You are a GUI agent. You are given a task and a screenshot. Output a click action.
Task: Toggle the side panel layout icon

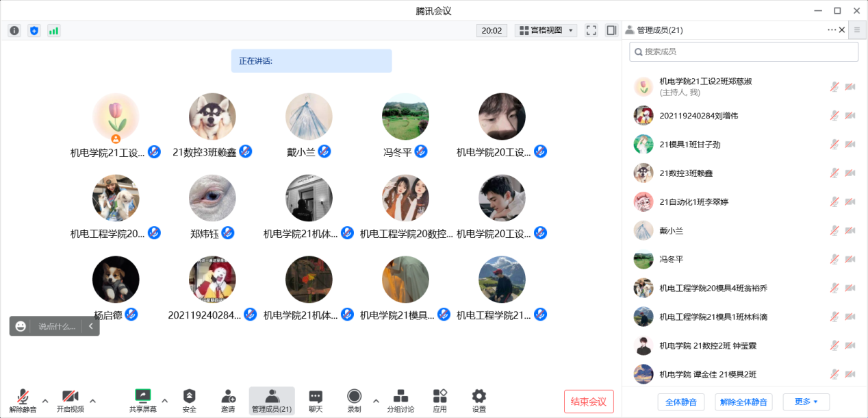612,30
